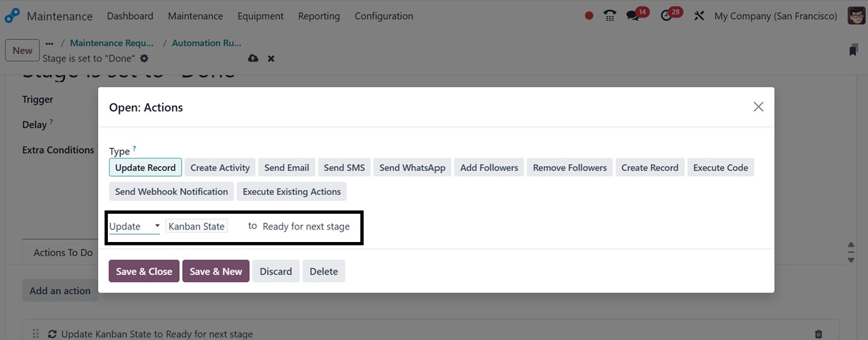Open conversations with 14 unread messages

coord(633,16)
